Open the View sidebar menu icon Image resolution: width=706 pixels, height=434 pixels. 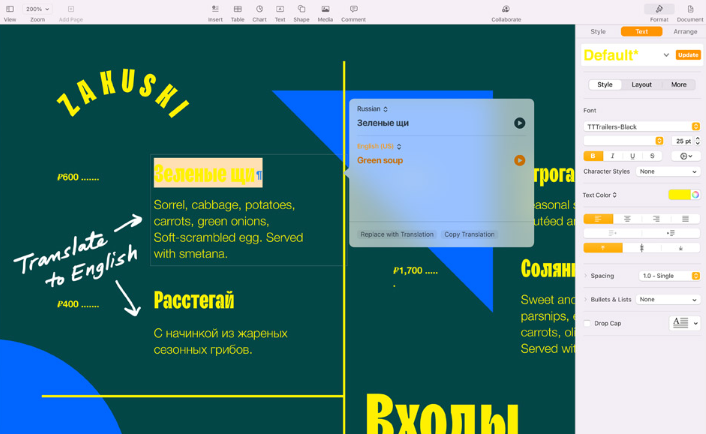point(10,9)
